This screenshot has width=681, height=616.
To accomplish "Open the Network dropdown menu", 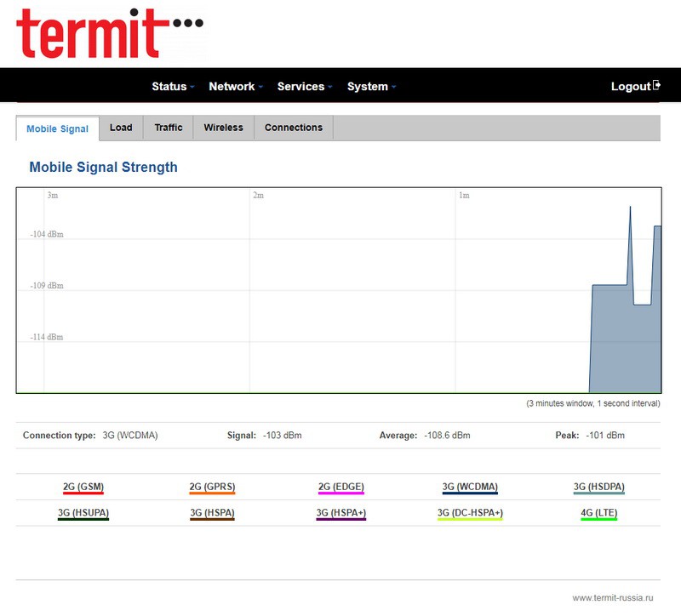I will [235, 87].
